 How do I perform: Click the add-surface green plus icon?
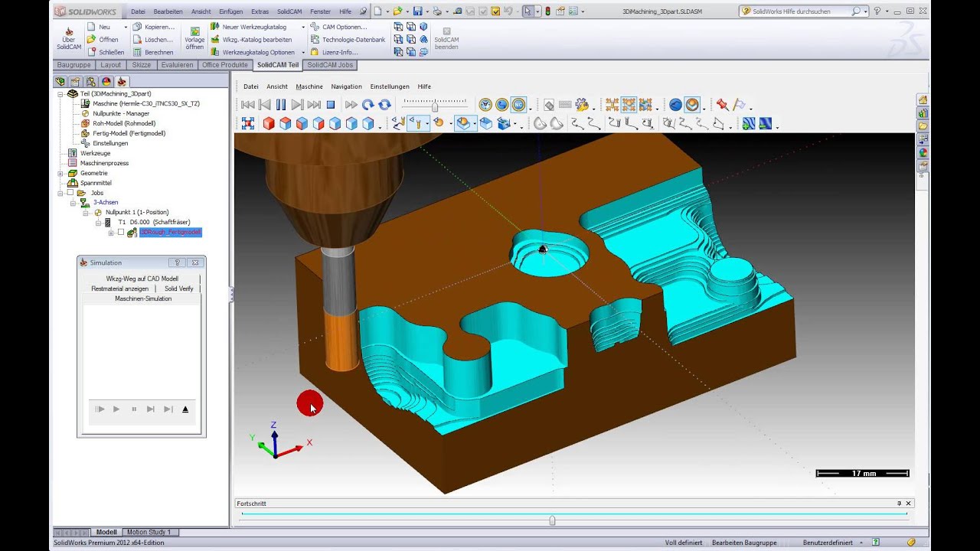click(x=748, y=123)
